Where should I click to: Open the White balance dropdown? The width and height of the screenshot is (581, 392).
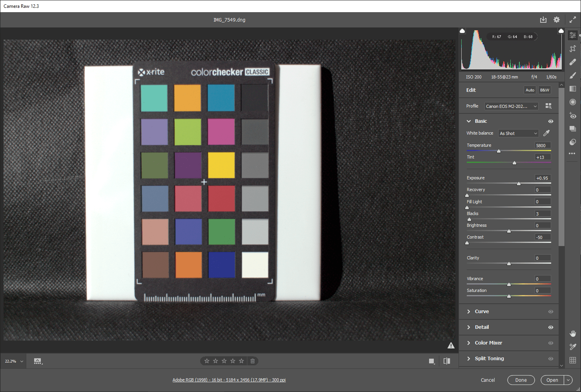click(518, 133)
